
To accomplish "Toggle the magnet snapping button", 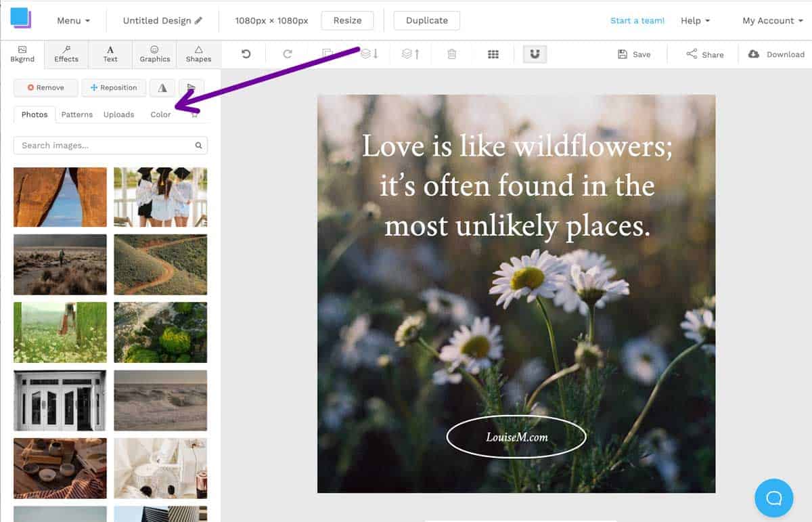I will (535, 54).
